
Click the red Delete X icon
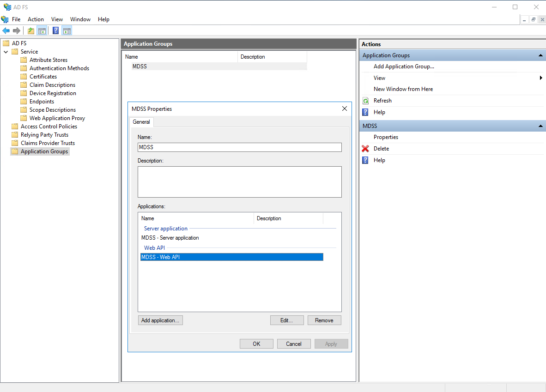(365, 149)
